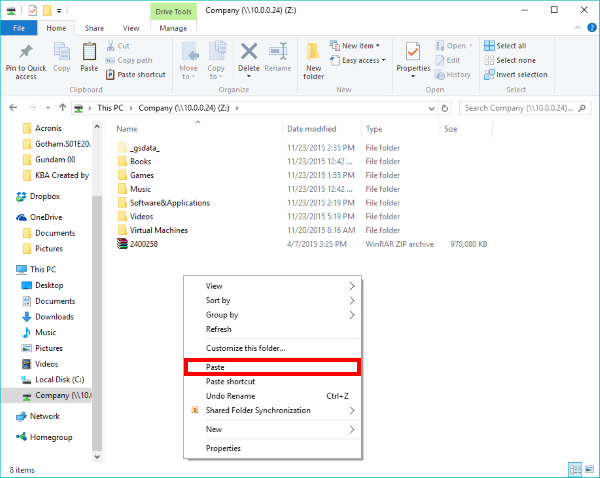Viewport: 600px width, 478px height.
Task: Choose Properties in the context menu
Action: pyautogui.click(x=272, y=448)
